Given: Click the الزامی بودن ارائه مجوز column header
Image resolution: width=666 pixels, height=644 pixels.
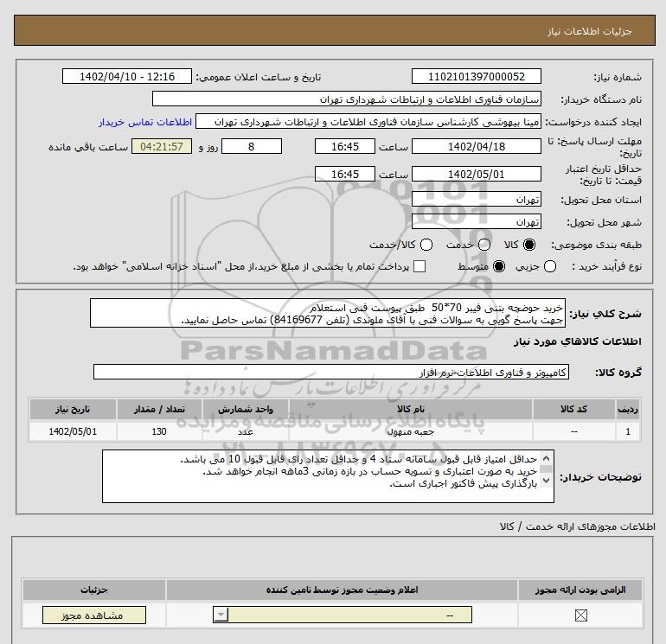Looking at the screenshot, I should click(x=580, y=590).
